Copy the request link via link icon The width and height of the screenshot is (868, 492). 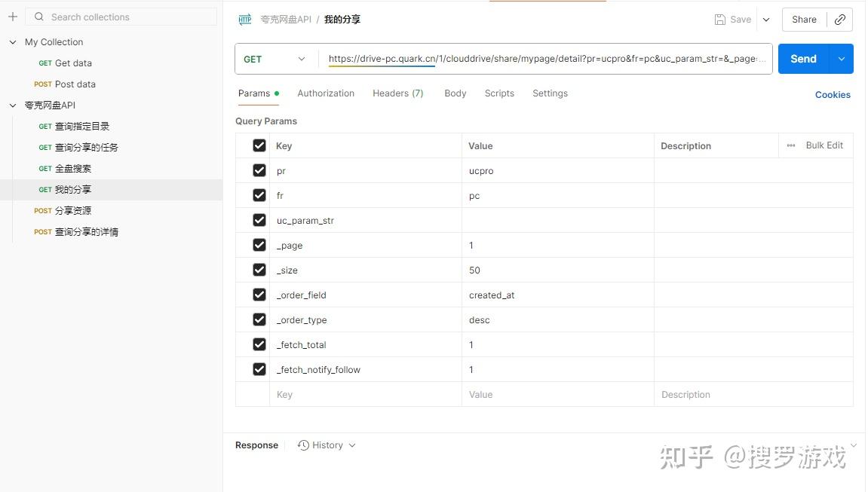(840, 20)
